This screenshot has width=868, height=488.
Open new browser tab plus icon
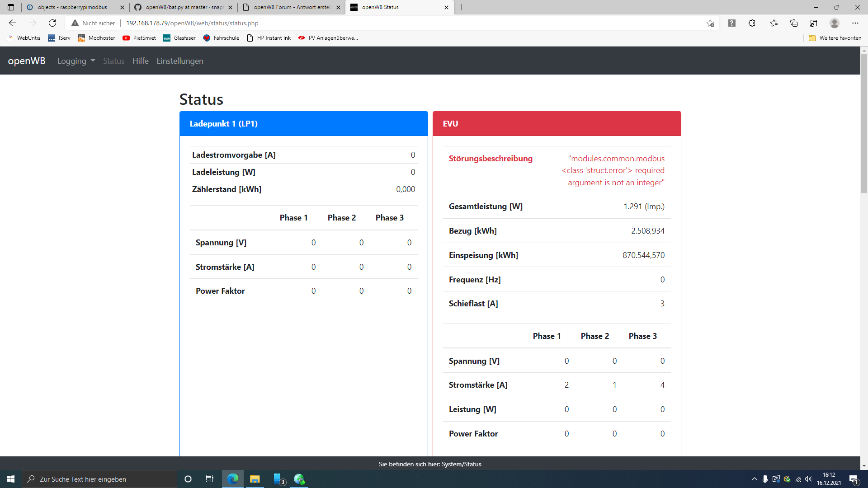[462, 7]
